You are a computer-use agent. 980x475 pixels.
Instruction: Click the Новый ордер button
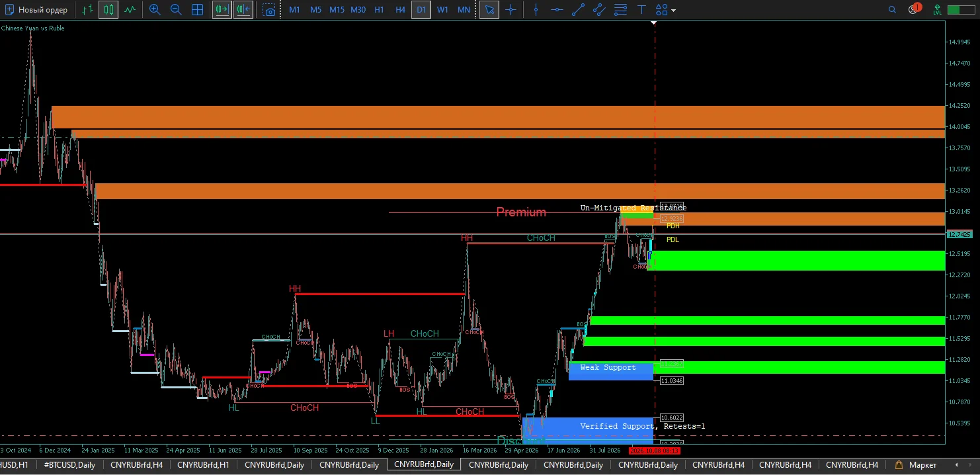(x=36, y=10)
